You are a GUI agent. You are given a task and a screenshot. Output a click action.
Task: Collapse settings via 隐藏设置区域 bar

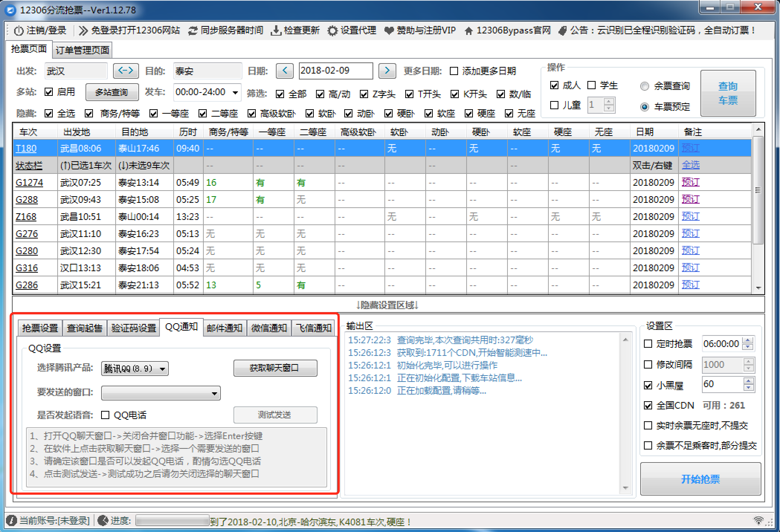click(388, 305)
